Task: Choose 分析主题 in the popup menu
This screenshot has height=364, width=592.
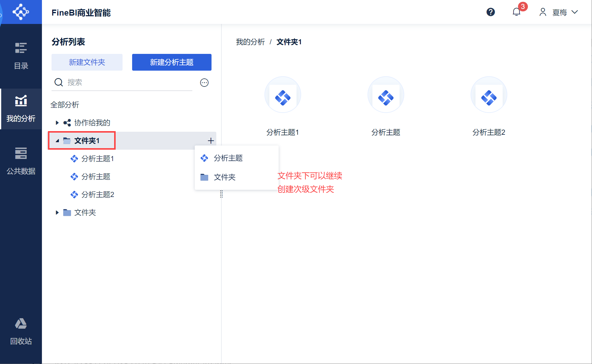Action: 228,158
